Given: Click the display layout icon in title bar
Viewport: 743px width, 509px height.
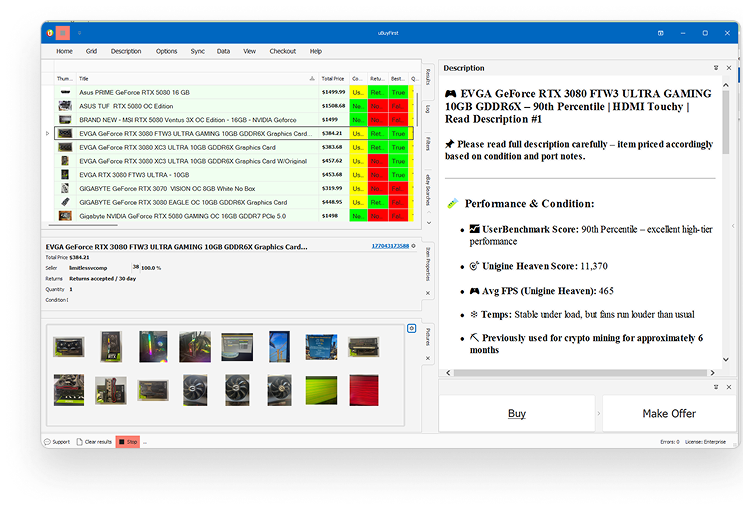Looking at the screenshot, I should coord(661,33).
